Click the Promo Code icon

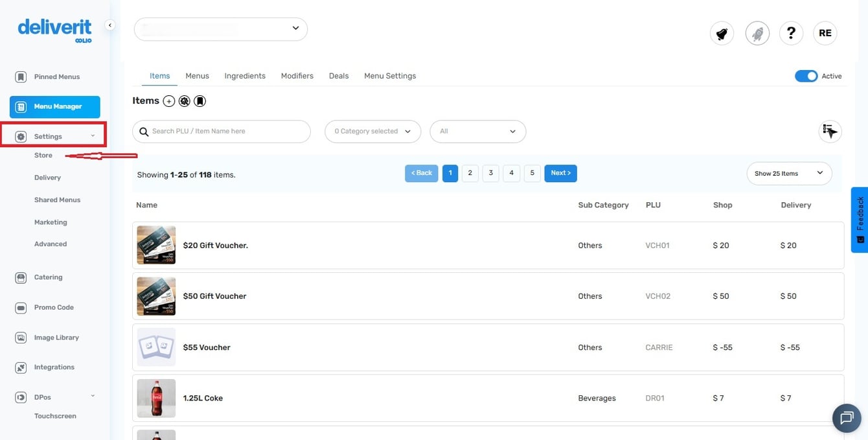tap(21, 308)
